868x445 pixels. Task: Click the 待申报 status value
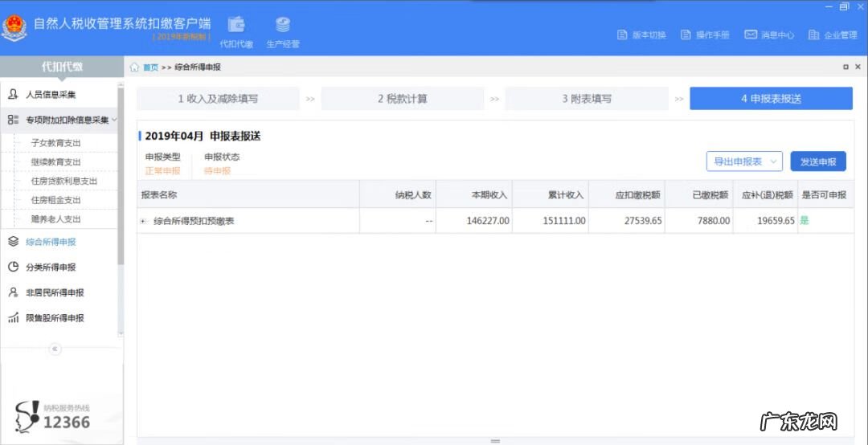tap(218, 170)
